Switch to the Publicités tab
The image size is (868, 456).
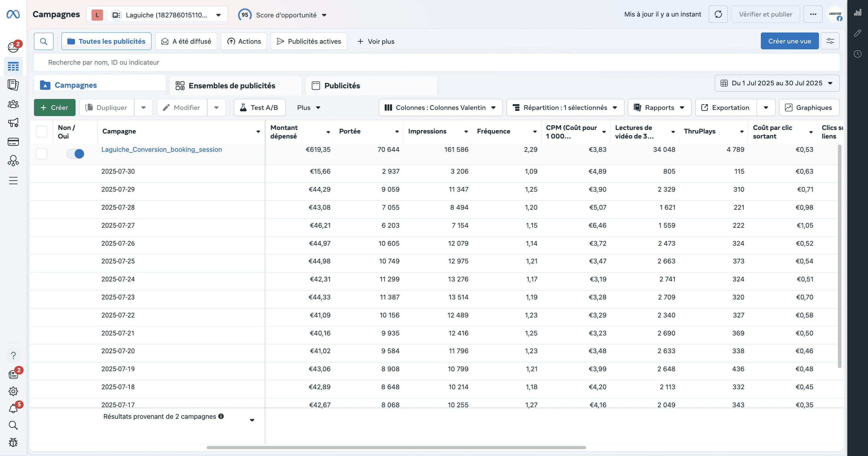tap(342, 86)
